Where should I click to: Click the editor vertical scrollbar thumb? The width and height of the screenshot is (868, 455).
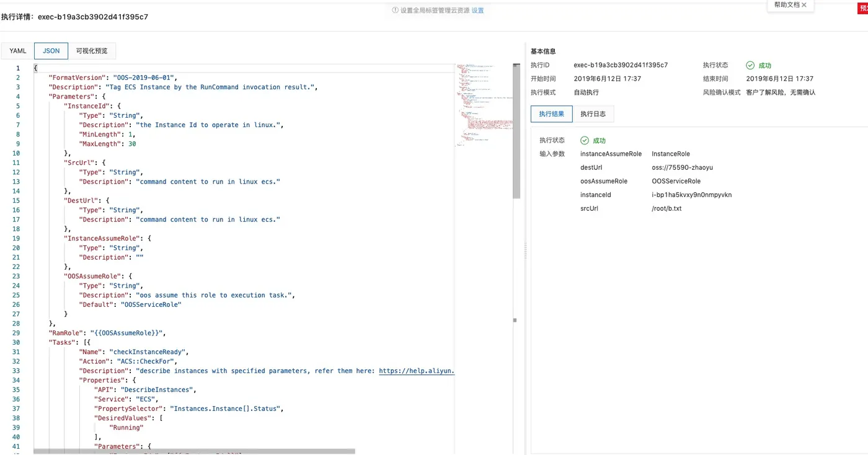(516, 130)
